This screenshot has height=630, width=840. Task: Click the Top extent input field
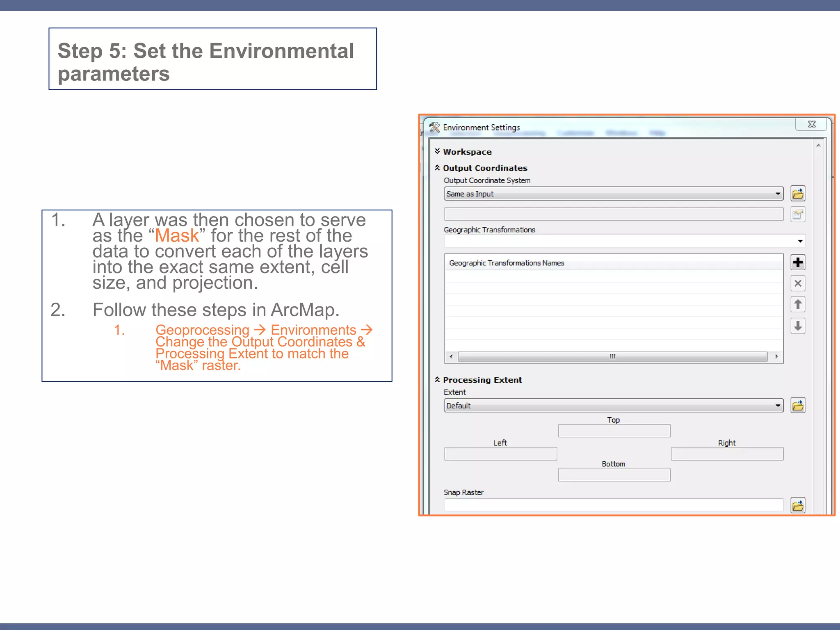[614, 431]
